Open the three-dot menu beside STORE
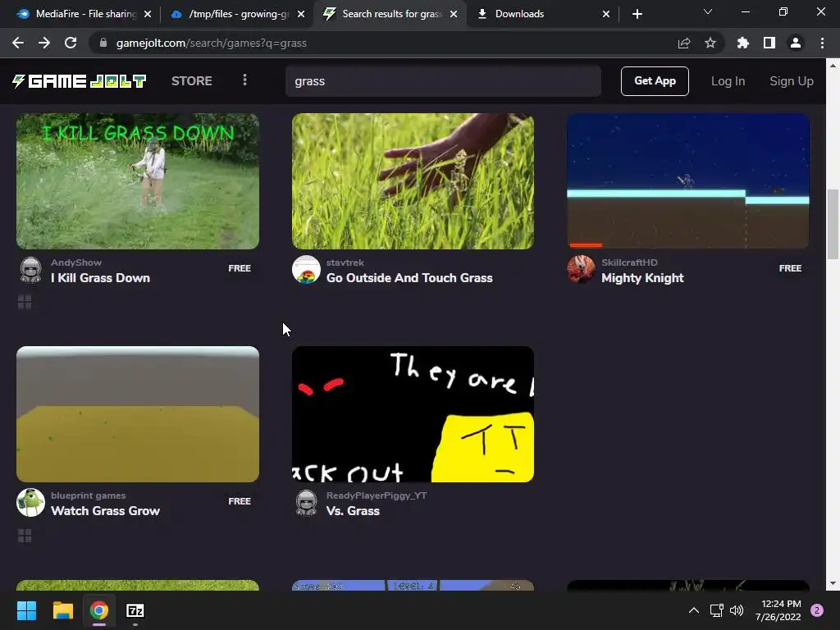 [x=244, y=80]
